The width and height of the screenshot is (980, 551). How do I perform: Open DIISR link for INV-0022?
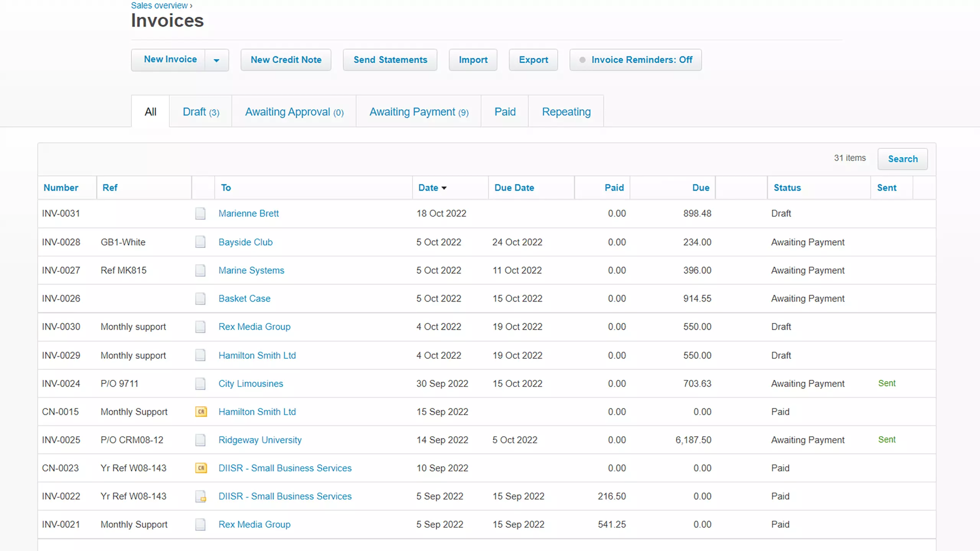(x=285, y=496)
